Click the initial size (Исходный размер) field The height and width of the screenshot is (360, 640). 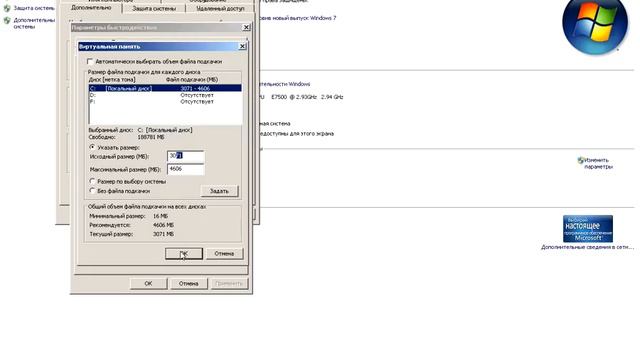coord(186,156)
